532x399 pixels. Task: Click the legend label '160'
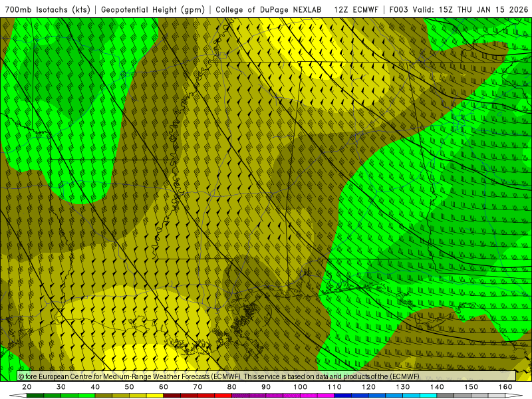(505, 387)
